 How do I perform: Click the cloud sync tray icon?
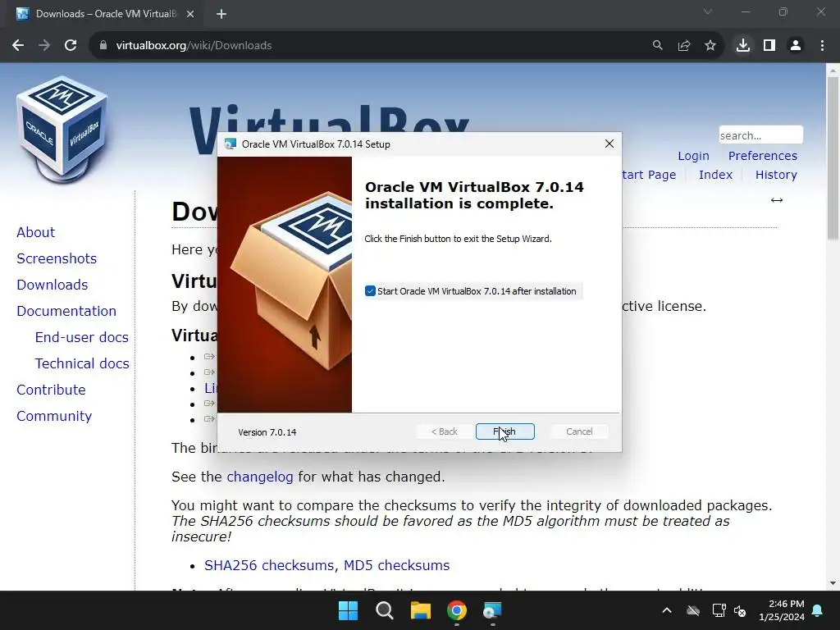[693, 610]
